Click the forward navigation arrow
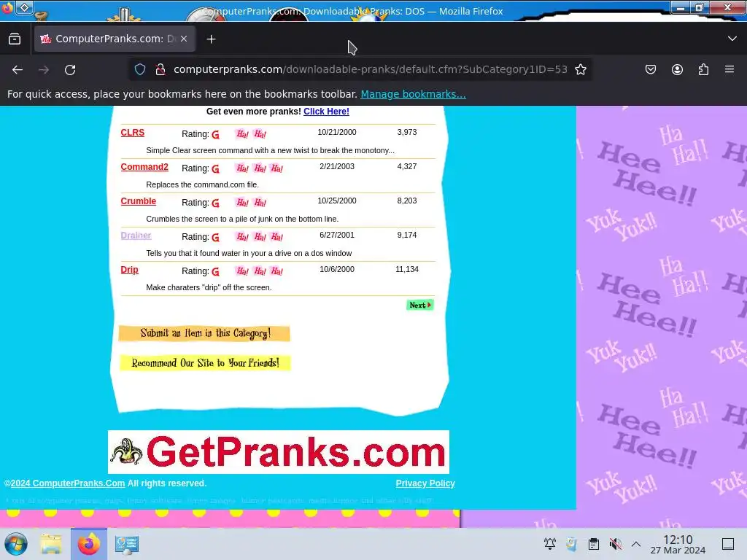747x560 pixels. pyautogui.click(x=44, y=69)
